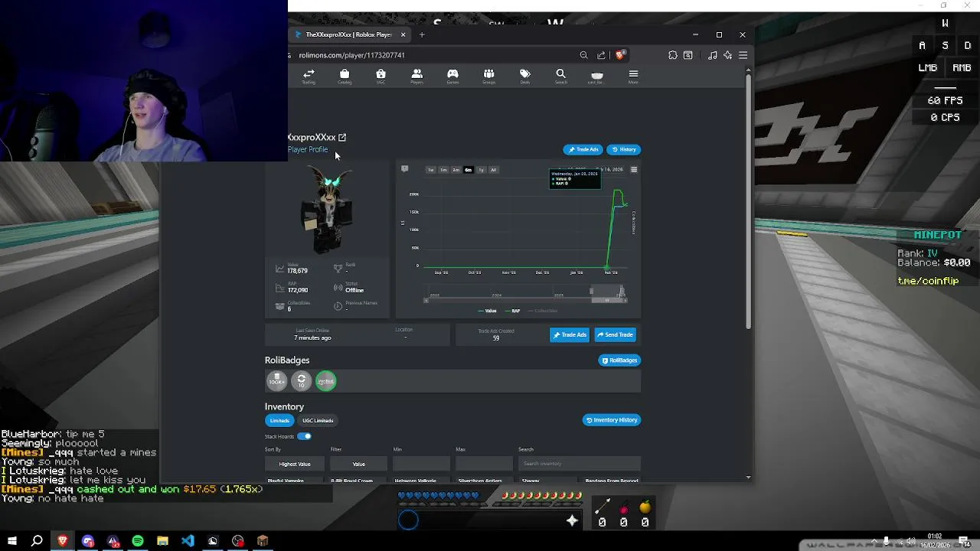Open the external Roblox profile link icon

(342, 137)
